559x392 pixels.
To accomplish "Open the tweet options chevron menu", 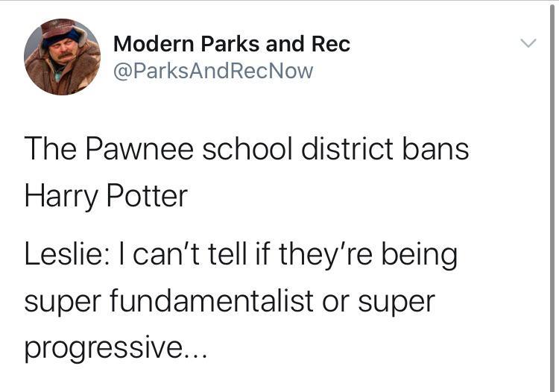I will (x=528, y=45).
